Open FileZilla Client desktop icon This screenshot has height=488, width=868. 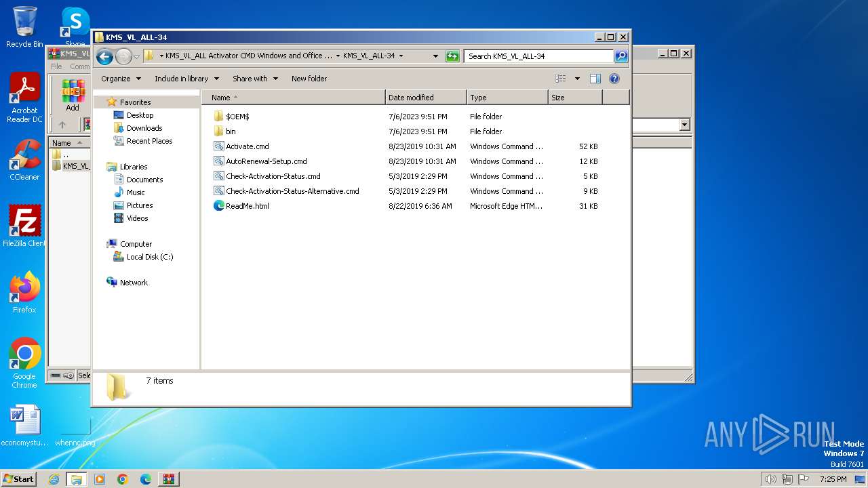click(x=24, y=226)
